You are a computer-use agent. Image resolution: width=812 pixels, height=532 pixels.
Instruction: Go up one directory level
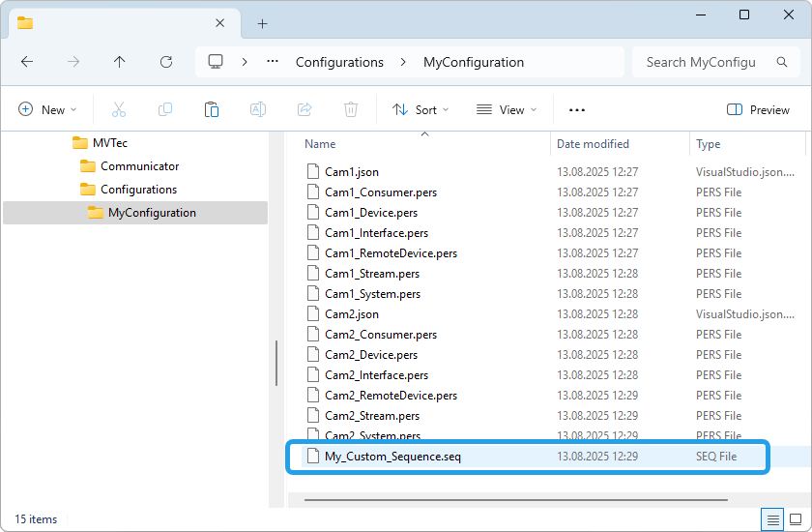coord(120,62)
